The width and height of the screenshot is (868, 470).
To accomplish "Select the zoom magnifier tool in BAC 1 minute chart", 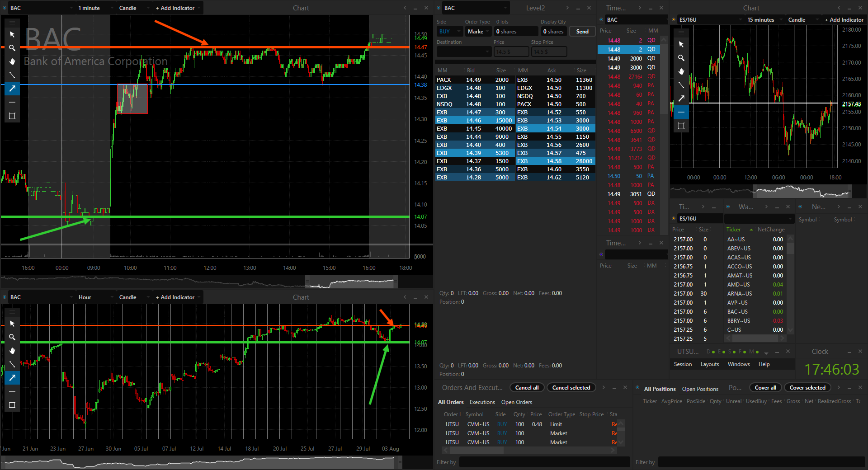I will [12, 48].
